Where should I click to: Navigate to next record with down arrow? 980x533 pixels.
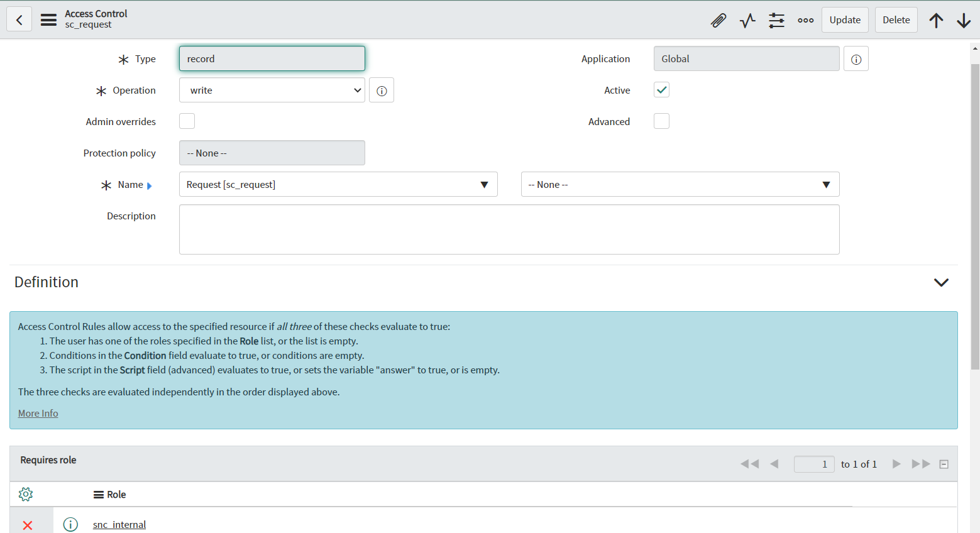(x=964, y=20)
